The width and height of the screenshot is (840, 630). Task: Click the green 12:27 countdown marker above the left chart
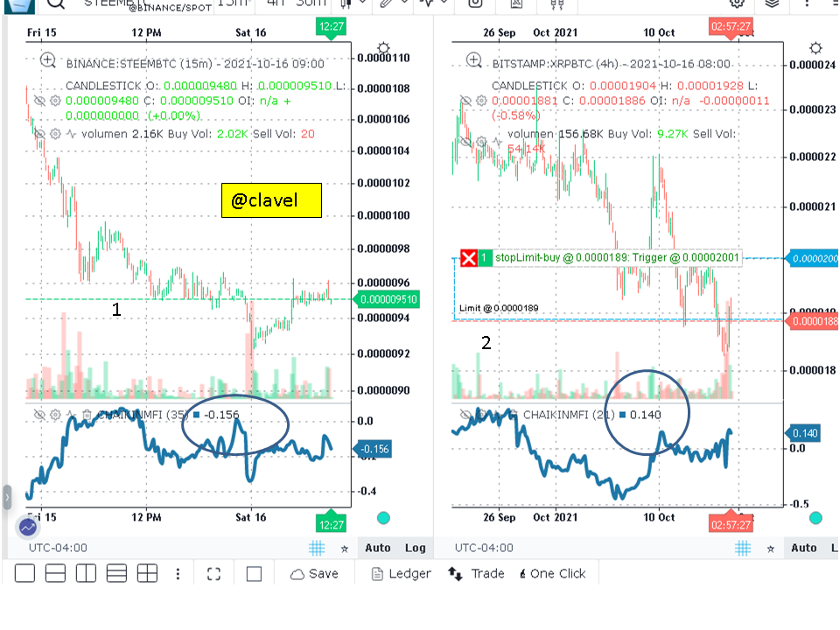[331, 27]
